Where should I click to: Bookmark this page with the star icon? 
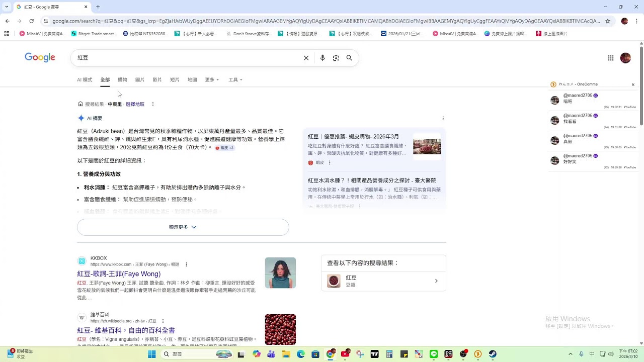[608, 21]
